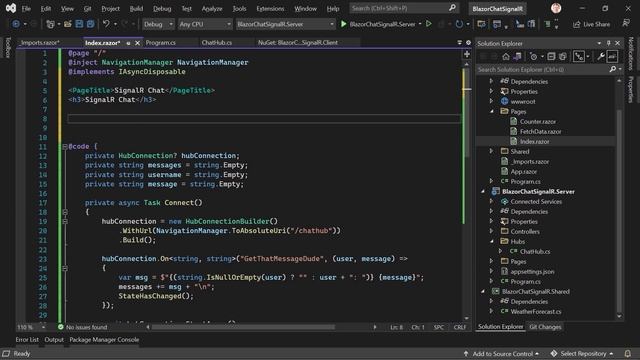Collapse the hubConnection builder statement outline toggle
The height and width of the screenshot is (360, 640).
tap(64, 221)
